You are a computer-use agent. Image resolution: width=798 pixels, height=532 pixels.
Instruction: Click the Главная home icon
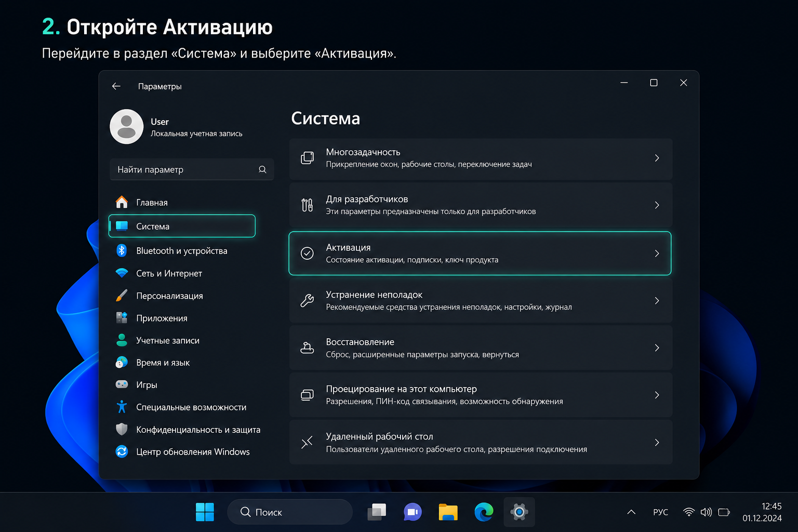pos(122,202)
